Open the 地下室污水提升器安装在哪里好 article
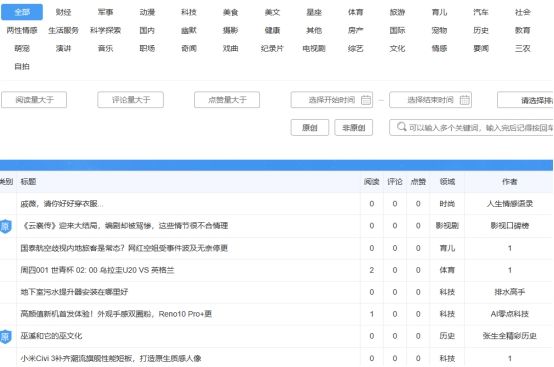Viewport: 554px width, 367px height. tap(74, 292)
